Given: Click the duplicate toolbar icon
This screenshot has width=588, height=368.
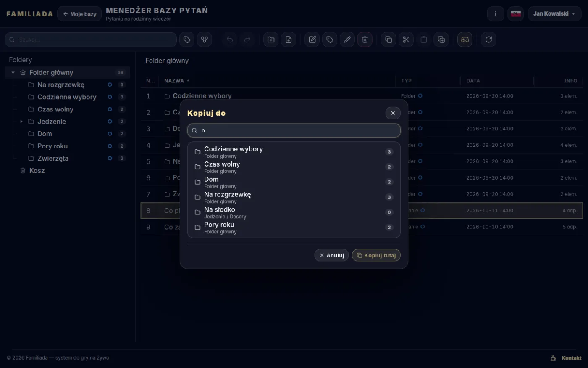Looking at the screenshot, I should point(441,40).
